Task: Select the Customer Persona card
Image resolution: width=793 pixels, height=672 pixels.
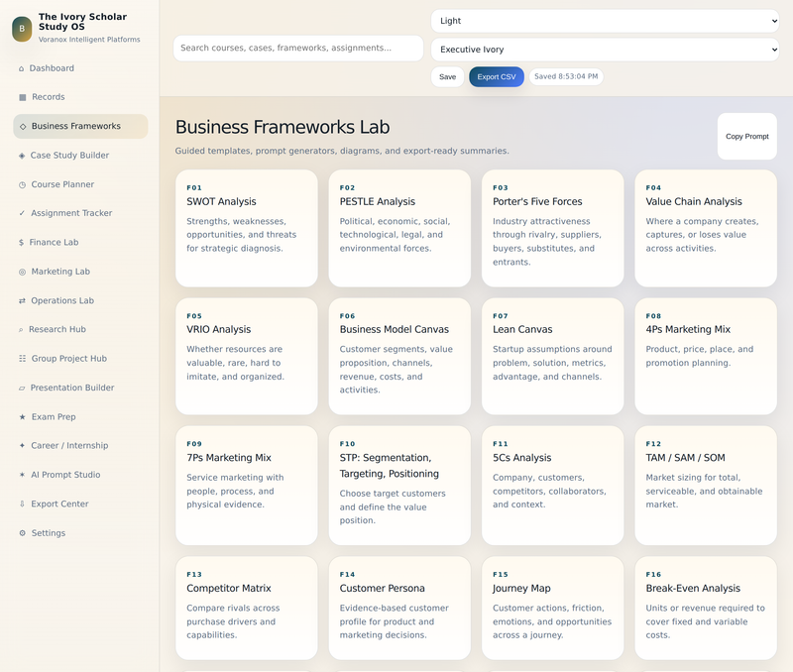Action: click(x=399, y=609)
